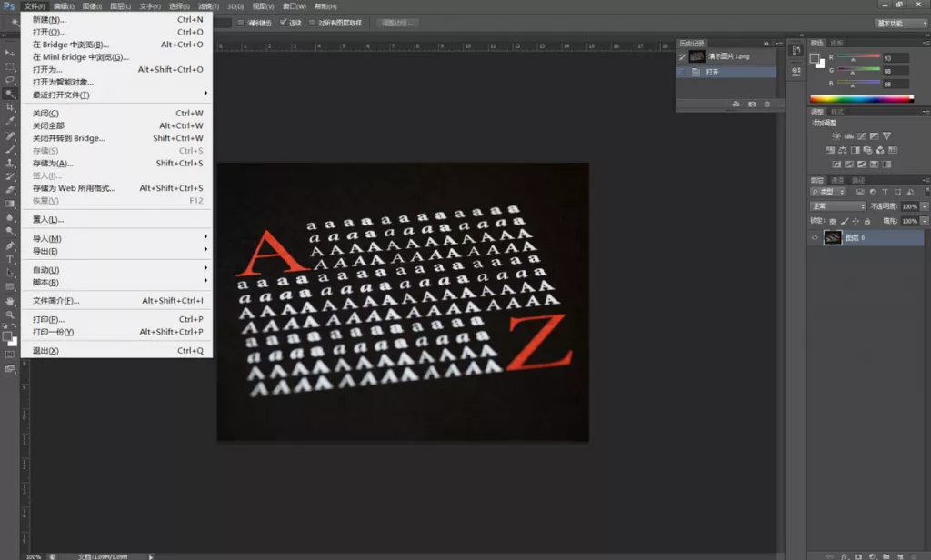Image resolution: width=931 pixels, height=560 pixels.
Task: Toggle the pixel layer filter icon
Action: click(x=860, y=192)
